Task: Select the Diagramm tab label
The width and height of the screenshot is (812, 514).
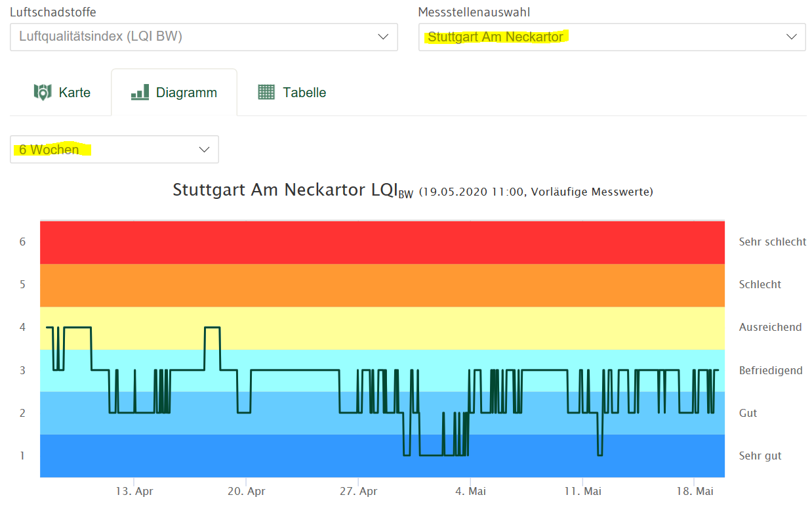Action: (x=186, y=93)
